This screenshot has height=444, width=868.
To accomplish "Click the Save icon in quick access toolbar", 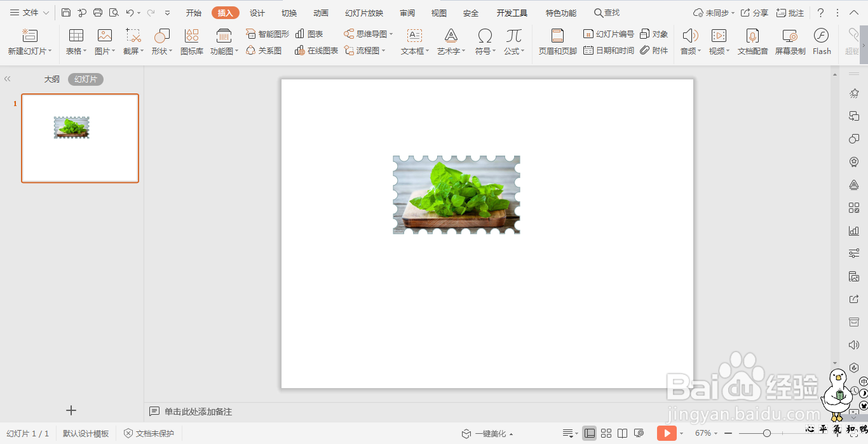I will pos(66,13).
